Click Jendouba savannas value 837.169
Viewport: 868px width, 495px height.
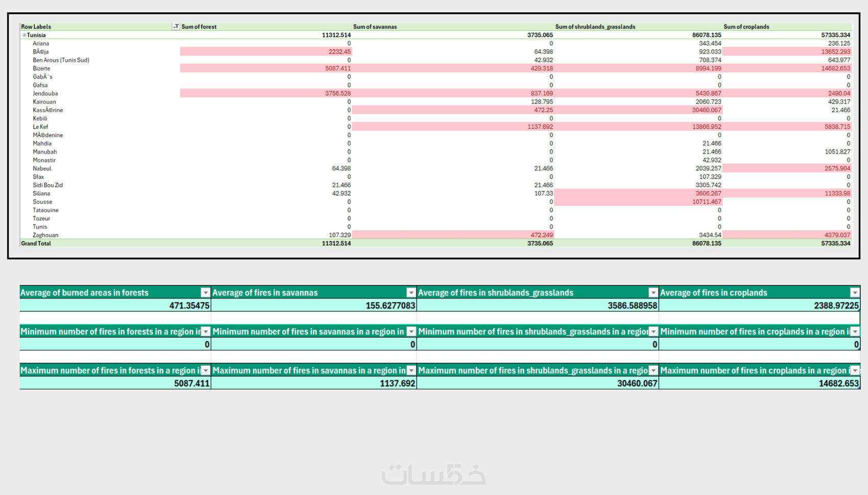[542, 93]
